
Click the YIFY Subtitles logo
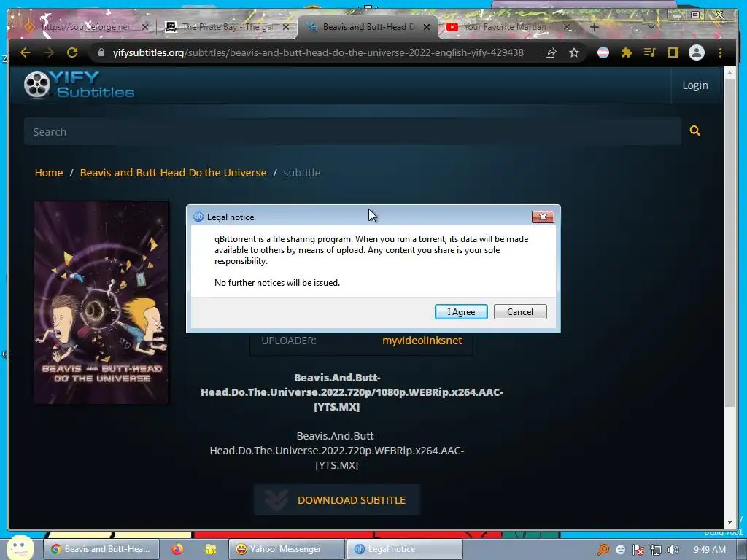(79, 85)
